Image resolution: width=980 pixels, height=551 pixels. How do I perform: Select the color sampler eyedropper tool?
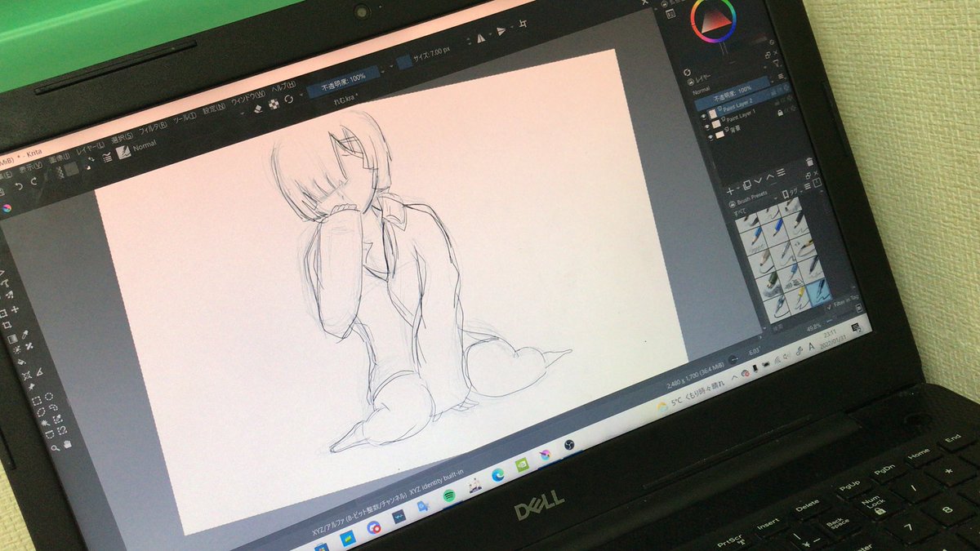point(24,335)
